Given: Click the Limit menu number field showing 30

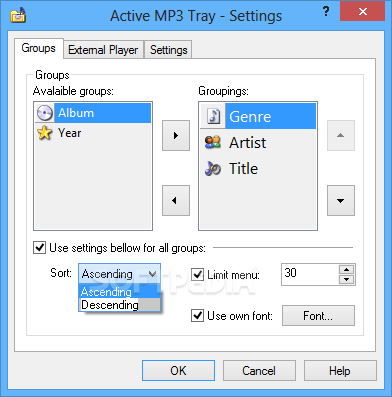Looking at the screenshot, I should click(x=310, y=274).
